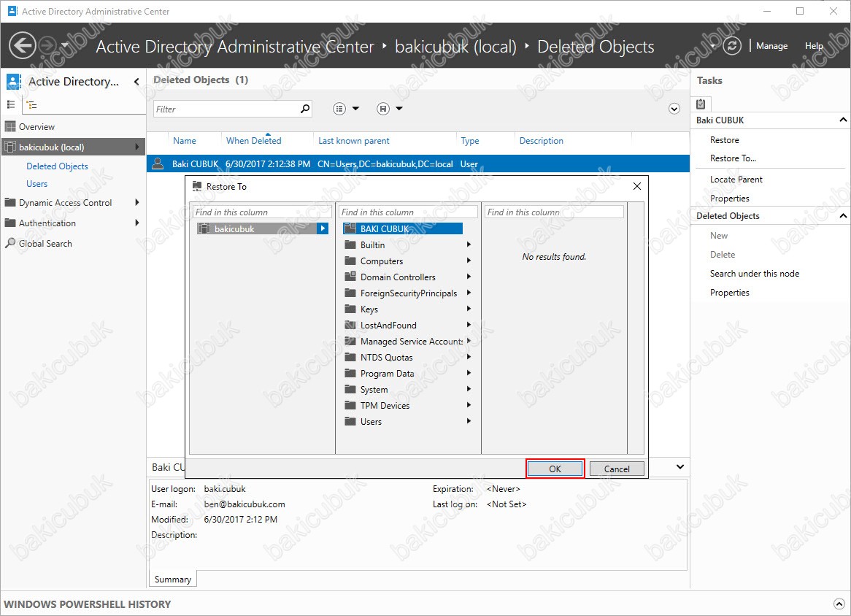The height and width of the screenshot is (616, 851).
Task: Click Cancel in the Restore To dialog
Action: tap(617, 469)
